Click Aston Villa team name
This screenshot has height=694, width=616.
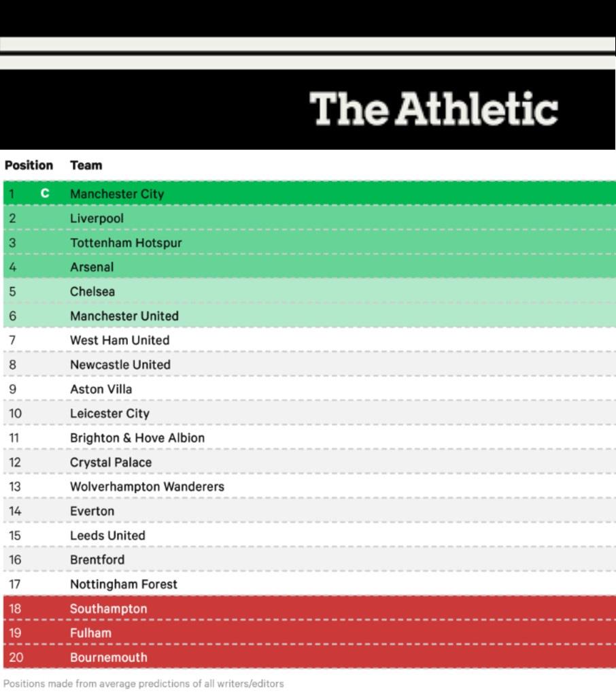tap(101, 389)
